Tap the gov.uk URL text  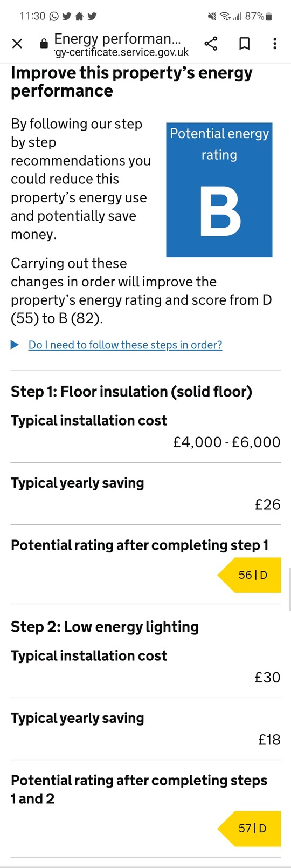coord(122,52)
